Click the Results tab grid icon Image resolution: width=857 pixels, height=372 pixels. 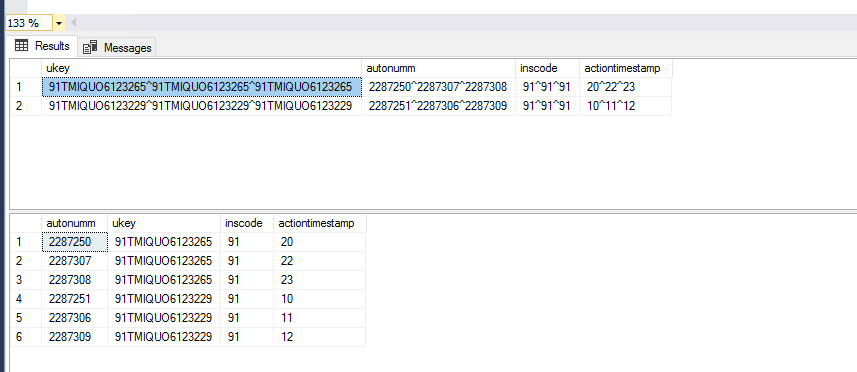pyautogui.click(x=21, y=46)
